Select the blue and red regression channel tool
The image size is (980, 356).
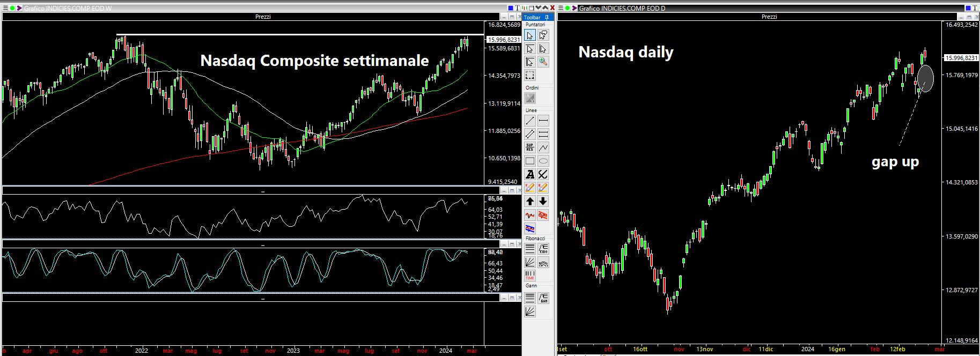[530, 229]
